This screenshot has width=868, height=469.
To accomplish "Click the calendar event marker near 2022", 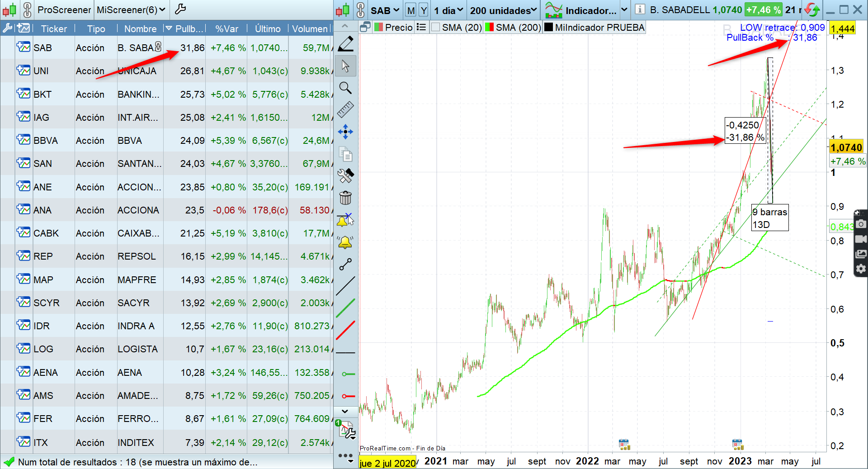I will point(624,444).
